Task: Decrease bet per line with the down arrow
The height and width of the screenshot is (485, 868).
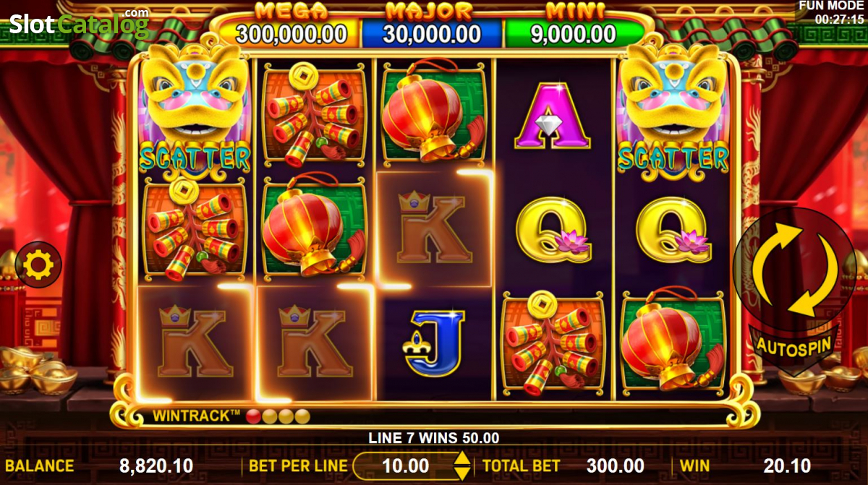Action: [x=461, y=473]
